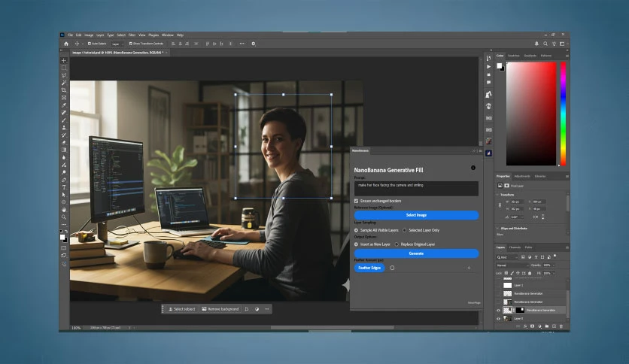Select the Crop tool
Screen dimensions: 629x364
(x=64, y=90)
